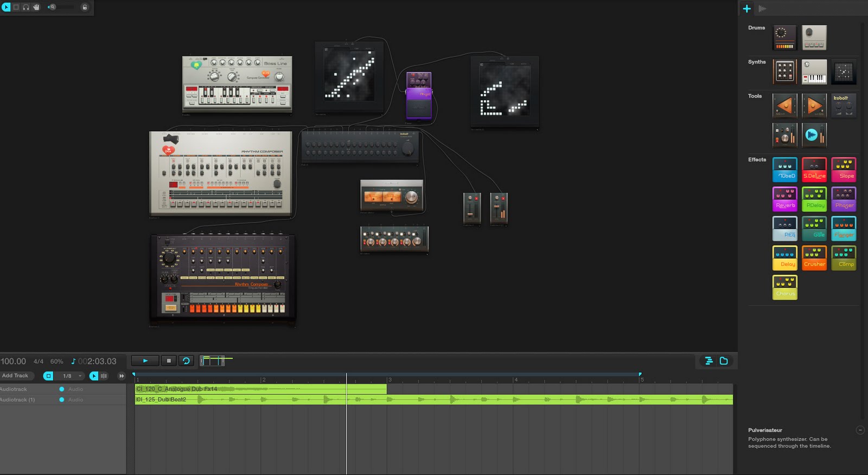Add the Beatbox 8 drum machine
868x475 pixels.
(x=784, y=37)
